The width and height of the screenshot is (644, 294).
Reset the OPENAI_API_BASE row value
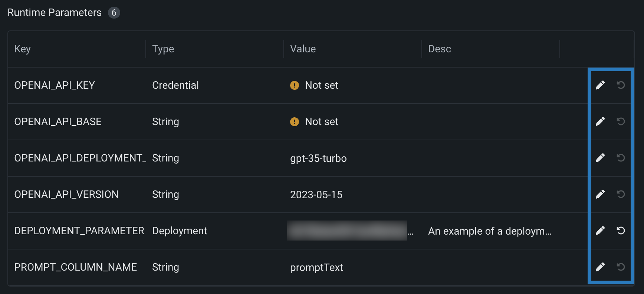[x=621, y=122]
